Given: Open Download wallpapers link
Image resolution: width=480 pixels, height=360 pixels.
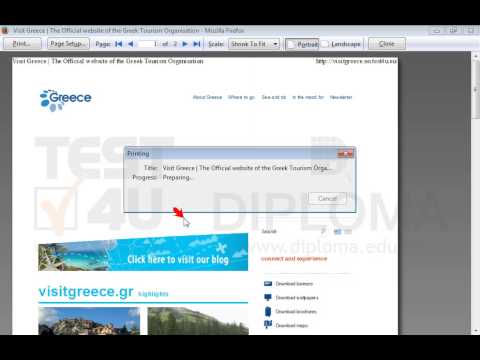Looking at the screenshot, I should [x=297, y=298].
